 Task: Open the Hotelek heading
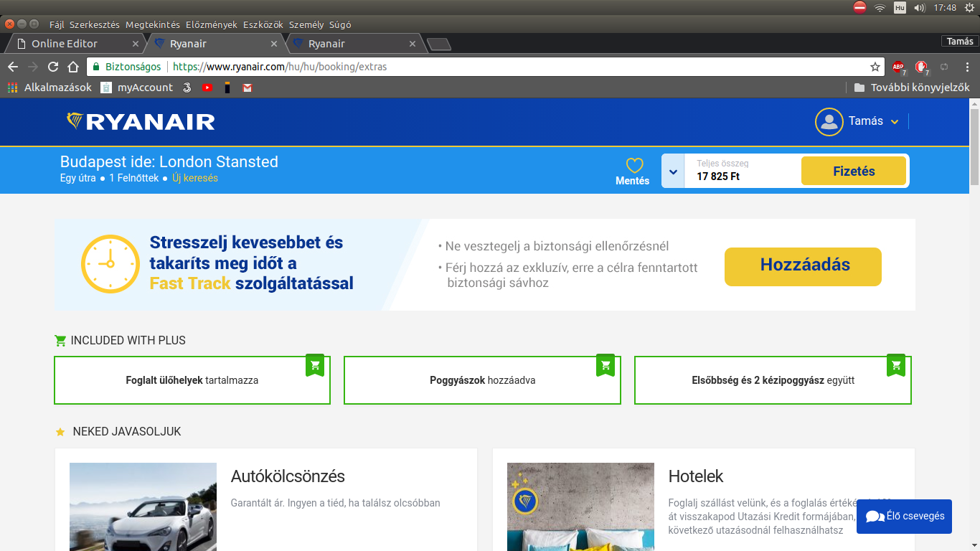[696, 476]
